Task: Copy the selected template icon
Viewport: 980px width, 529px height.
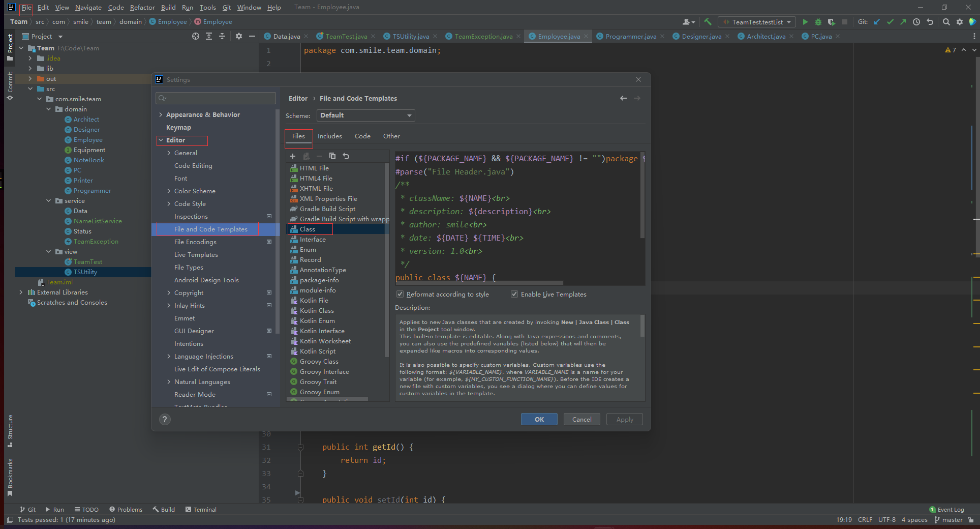Action: point(332,156)
